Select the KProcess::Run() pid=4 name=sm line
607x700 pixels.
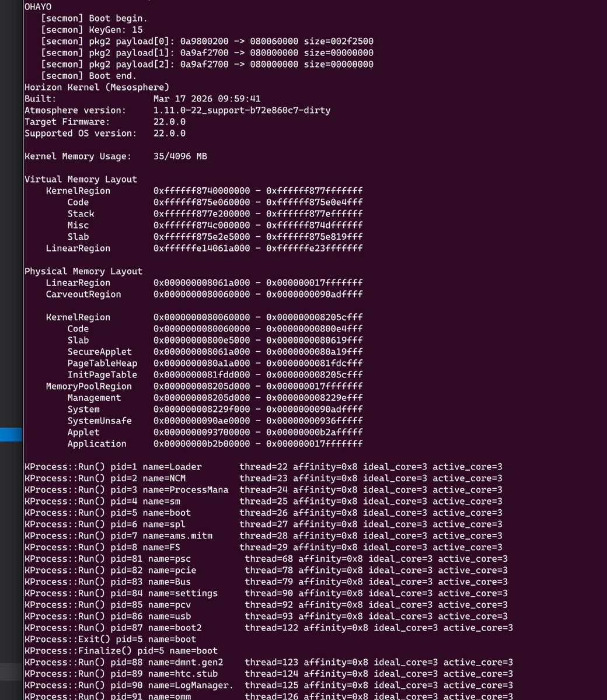(263, 501)
